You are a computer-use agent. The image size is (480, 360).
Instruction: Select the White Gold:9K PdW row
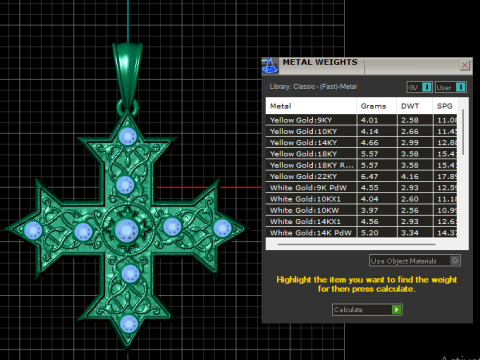(361, 188)
